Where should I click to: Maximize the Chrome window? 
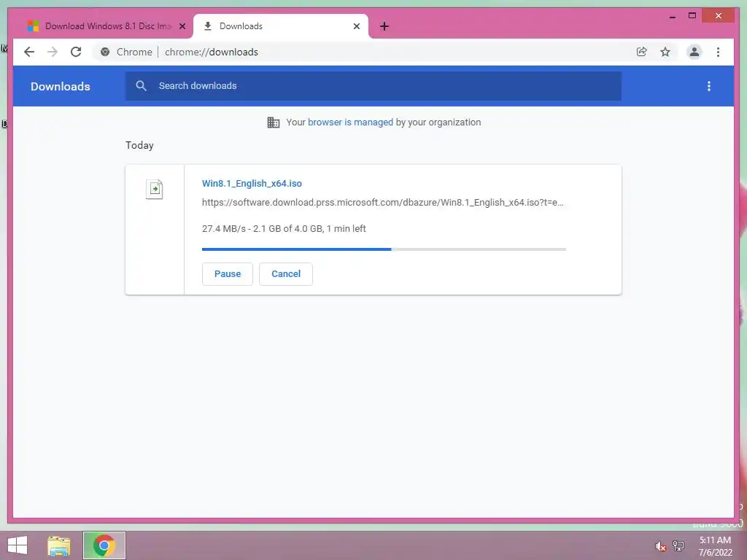point(692,16)
